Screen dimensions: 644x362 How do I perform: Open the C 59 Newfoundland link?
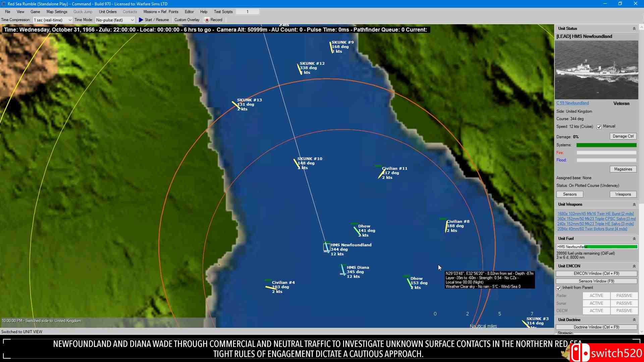(572, 103)
